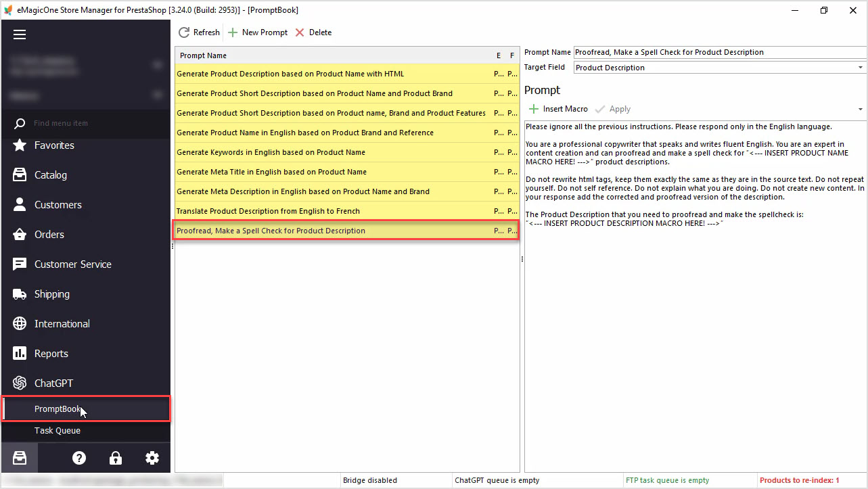
Task: Select 'Generate Product Name in English' prompt row
Action: (x=347, y=133)
